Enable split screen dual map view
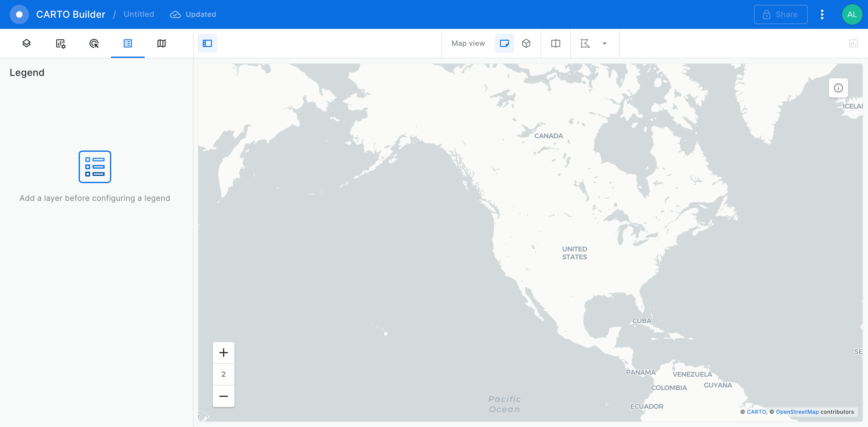The image size is (868, 427). (x=556, y=43)
